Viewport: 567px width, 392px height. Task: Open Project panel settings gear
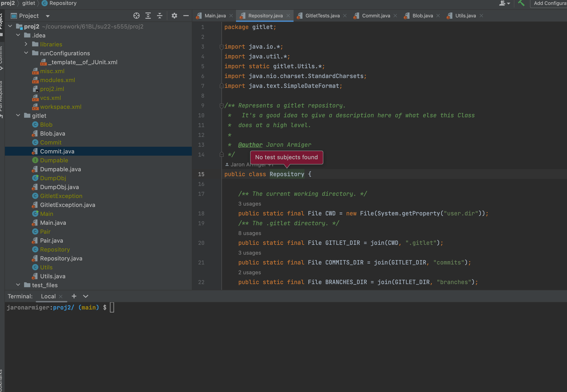(174, 16)
